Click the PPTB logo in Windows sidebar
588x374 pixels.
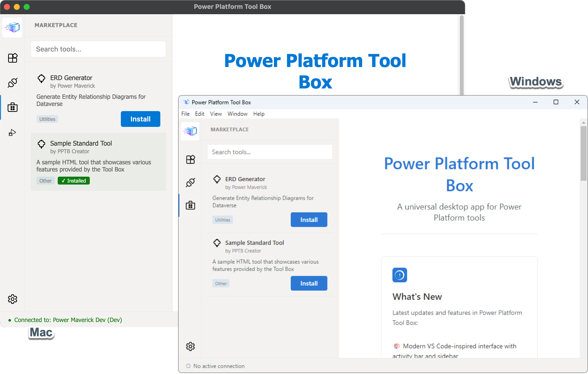(x=190, y=131)
